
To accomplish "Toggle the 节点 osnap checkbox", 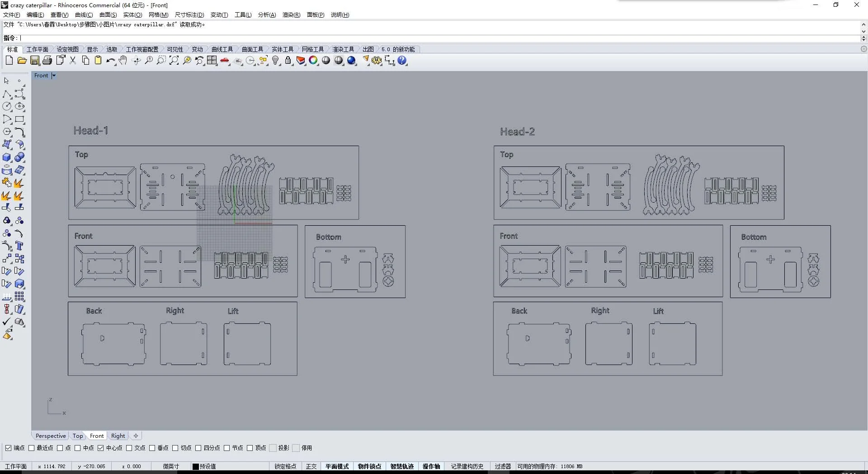I will click(226, 448).
